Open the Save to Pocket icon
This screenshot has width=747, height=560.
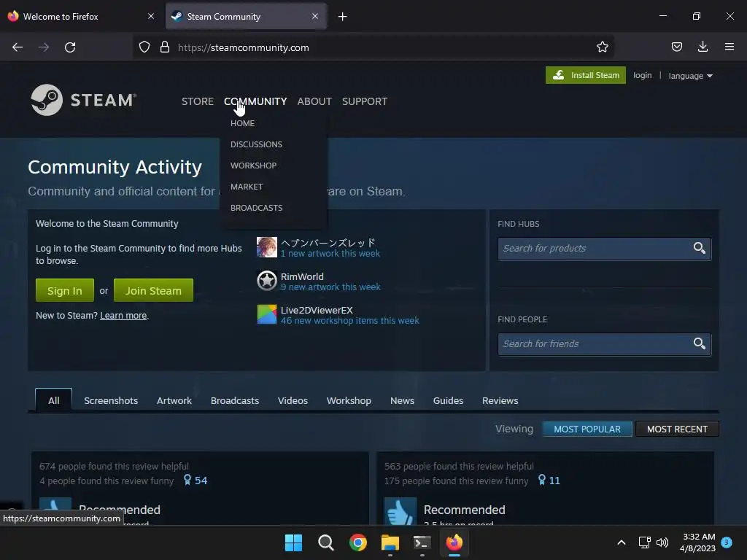pyautogui.click(x=676, y=47)
